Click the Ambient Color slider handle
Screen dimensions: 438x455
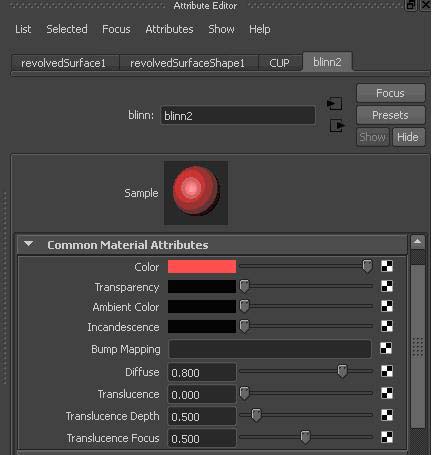tap(244, 306)
